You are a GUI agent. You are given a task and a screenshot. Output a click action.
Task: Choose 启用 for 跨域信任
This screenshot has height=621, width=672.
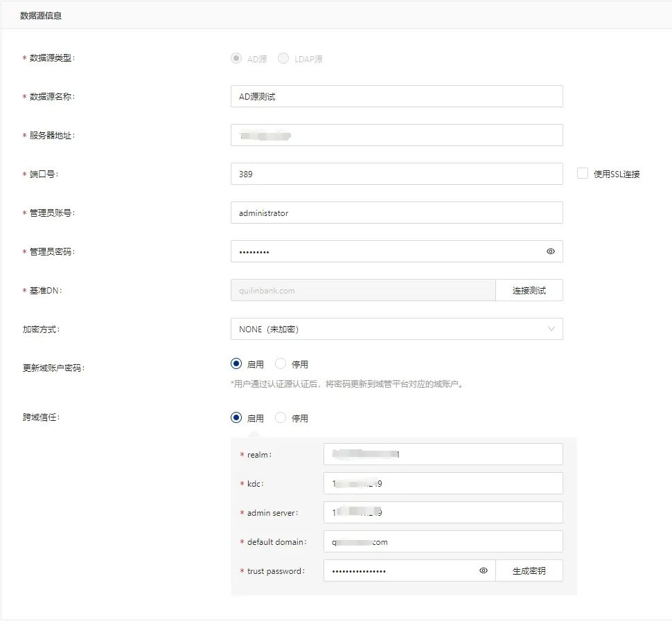[236, 417]
